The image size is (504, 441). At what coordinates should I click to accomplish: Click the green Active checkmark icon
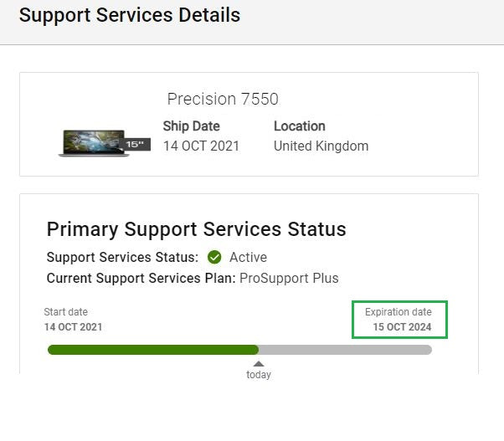click(x=214, y=257)
